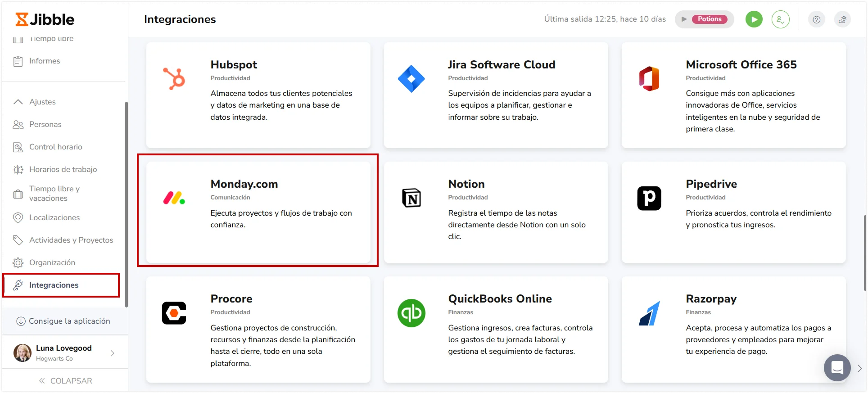
Task: Click the Tiempo libre y vacaciones suitcase icon
Action: [x=18, y=194]
